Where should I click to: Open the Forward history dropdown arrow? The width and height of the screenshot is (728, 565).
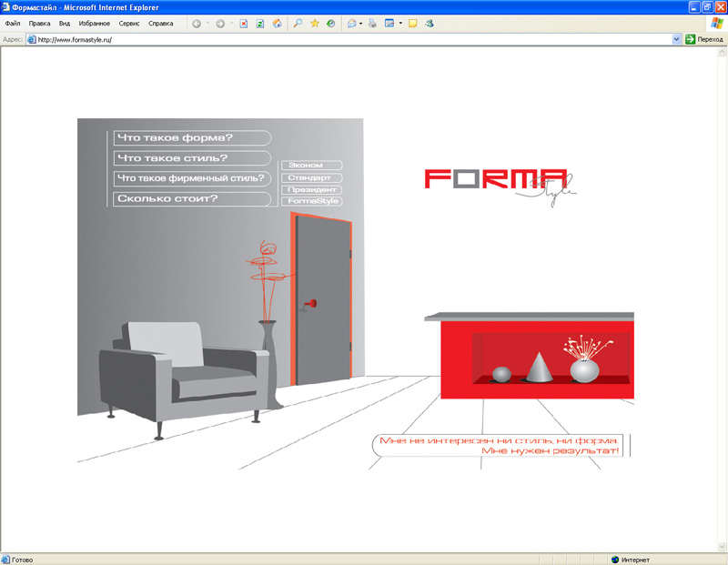point(231,24)
